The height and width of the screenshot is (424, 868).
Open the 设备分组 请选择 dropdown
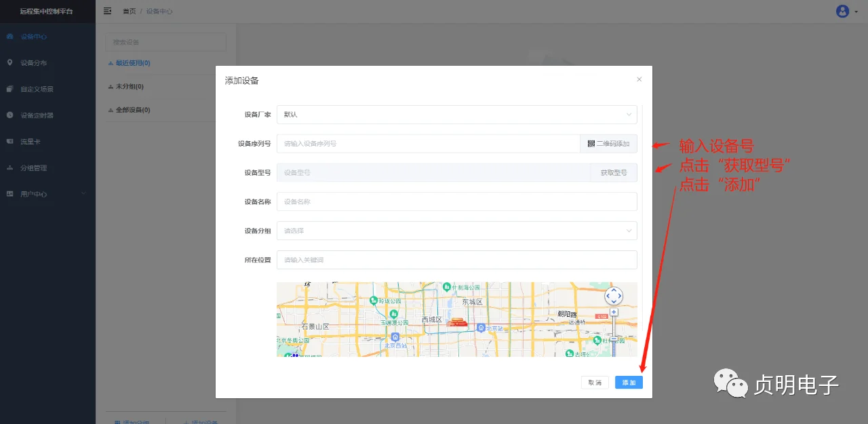click(456, 231)
